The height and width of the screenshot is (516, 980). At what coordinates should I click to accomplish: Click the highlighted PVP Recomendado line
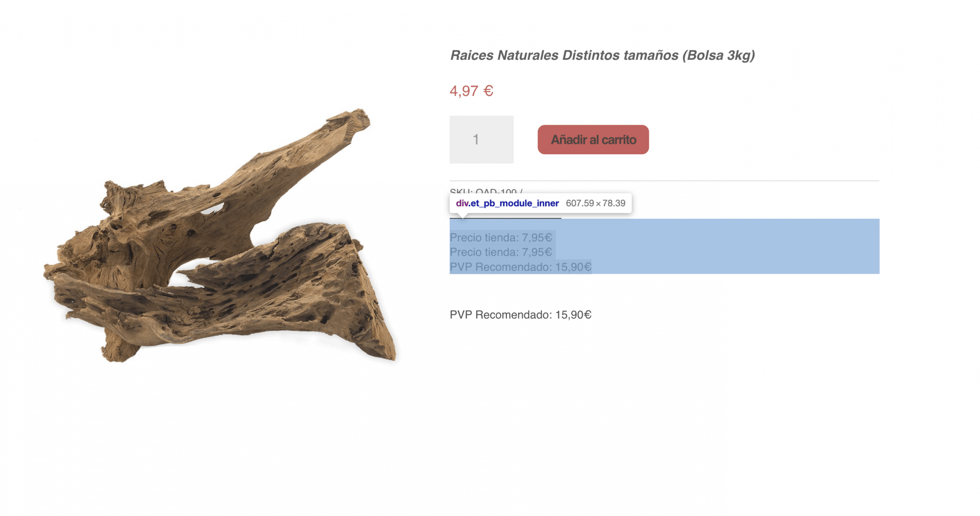click(520, 267)
